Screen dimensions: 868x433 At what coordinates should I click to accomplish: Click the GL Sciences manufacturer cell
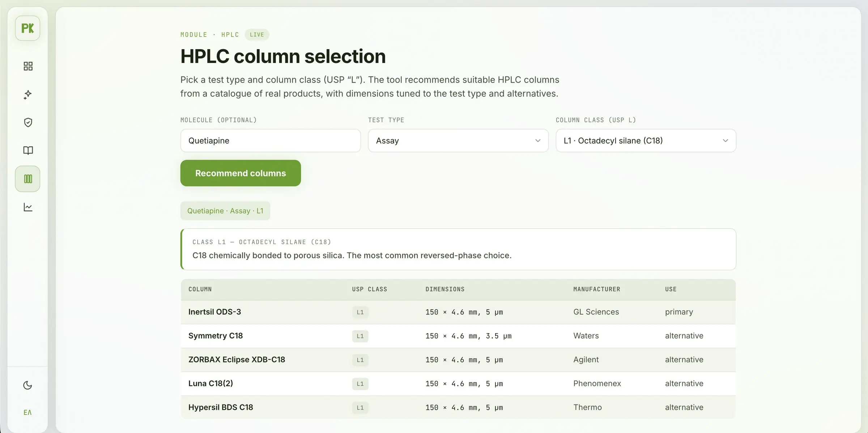coord(596,312)
